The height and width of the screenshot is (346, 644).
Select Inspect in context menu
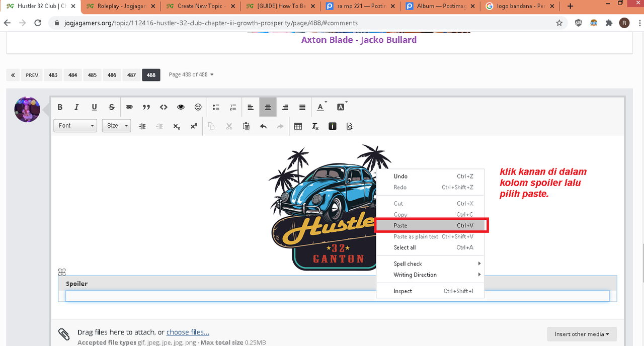click(x=430, y=291)
